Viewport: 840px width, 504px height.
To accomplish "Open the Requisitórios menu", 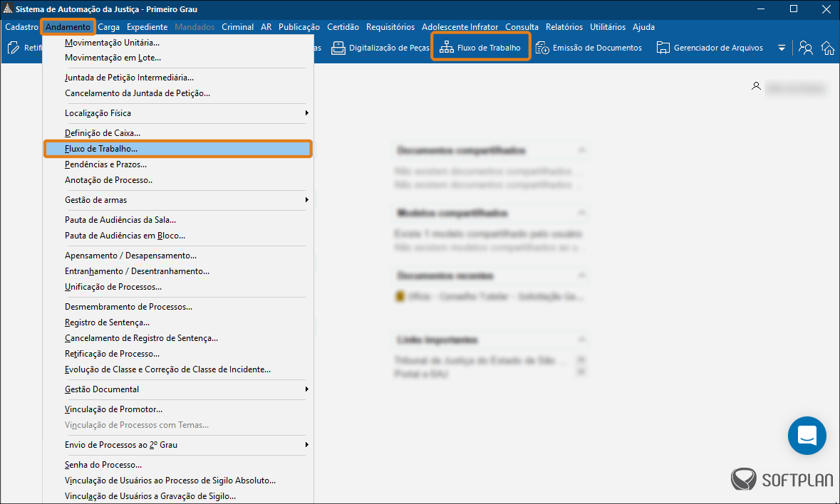I will [x=390, y=27].
